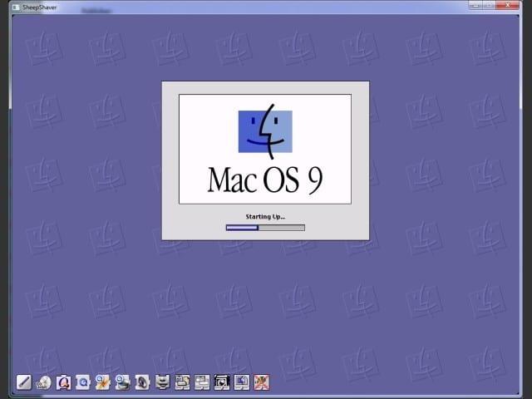The height and width of the screenshot is (399, 532).
Task: Click the red-blue Q extension icon
Action: 63,382
